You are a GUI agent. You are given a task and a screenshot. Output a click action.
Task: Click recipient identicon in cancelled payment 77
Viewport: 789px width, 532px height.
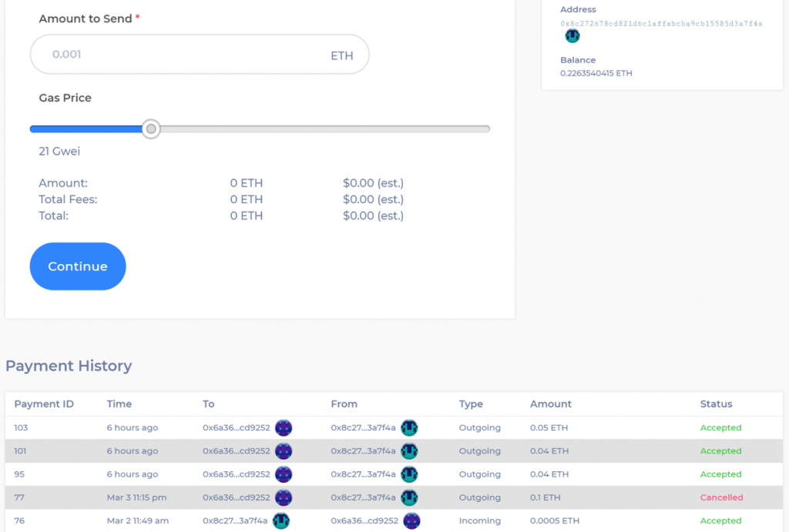[284, 497]
